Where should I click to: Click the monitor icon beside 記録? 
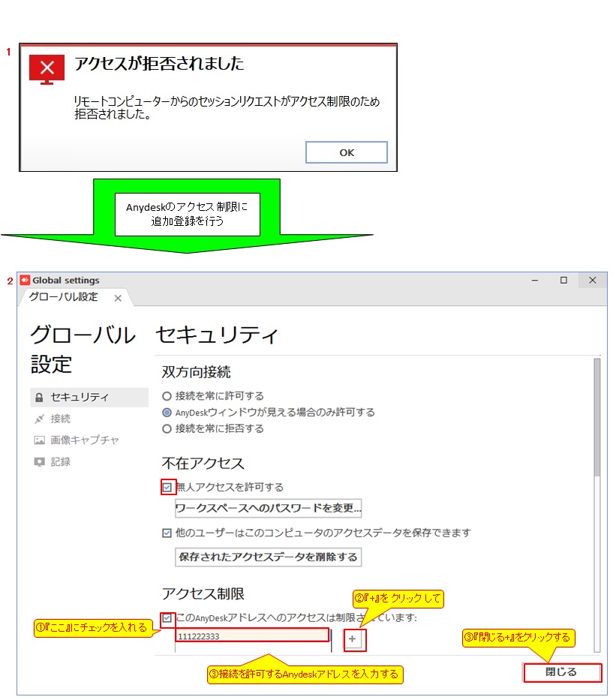coord(39,461)
